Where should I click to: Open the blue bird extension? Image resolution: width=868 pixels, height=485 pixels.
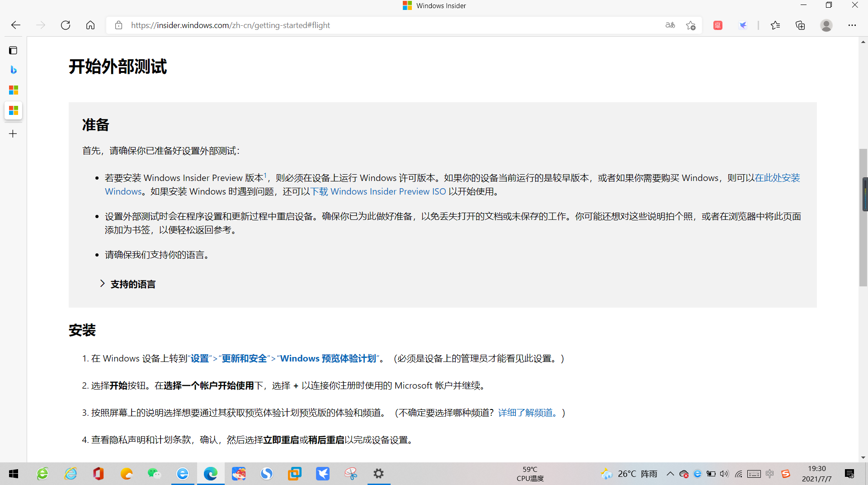[743, 25]
